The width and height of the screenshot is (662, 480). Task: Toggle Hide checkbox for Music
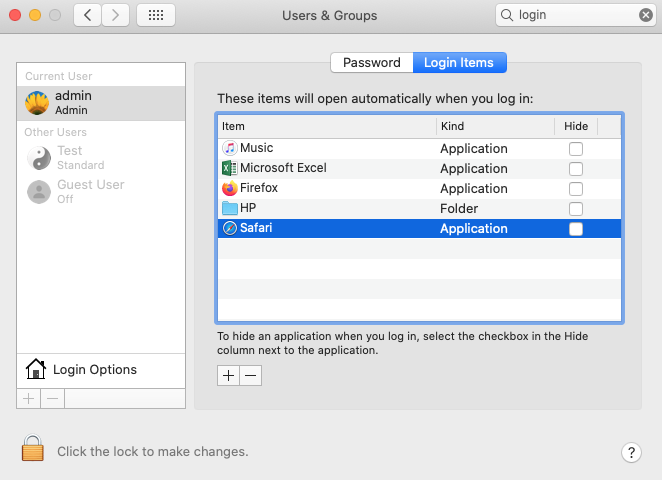(x=576, y=148)
